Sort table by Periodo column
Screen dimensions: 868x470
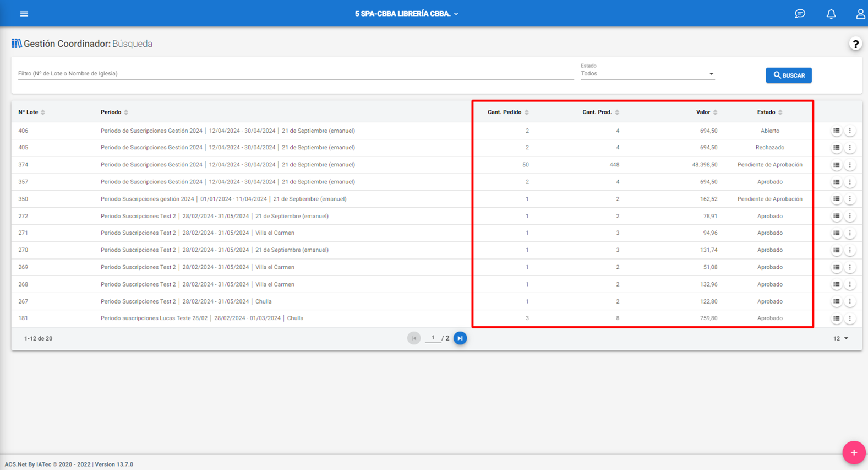(x=114, y=112)
